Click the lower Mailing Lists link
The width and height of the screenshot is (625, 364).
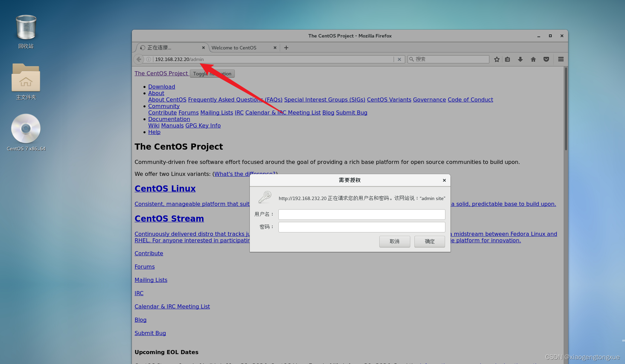(151, 280)
